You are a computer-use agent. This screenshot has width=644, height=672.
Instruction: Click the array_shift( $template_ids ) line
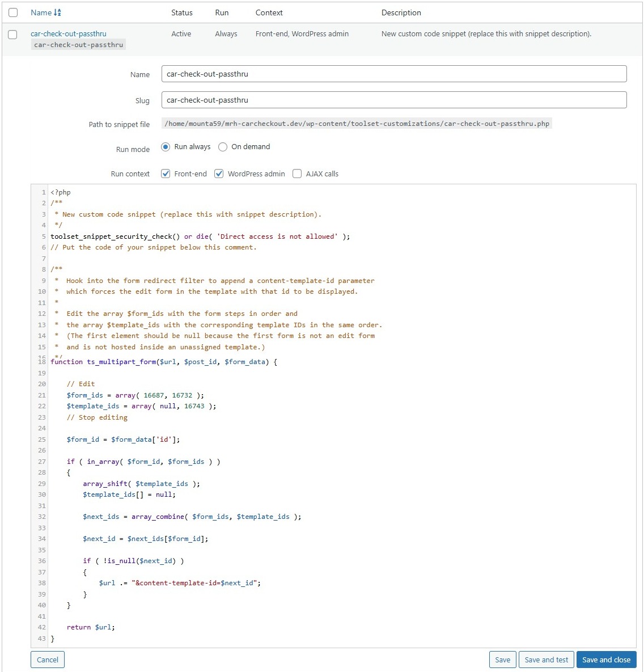(141, 483)
